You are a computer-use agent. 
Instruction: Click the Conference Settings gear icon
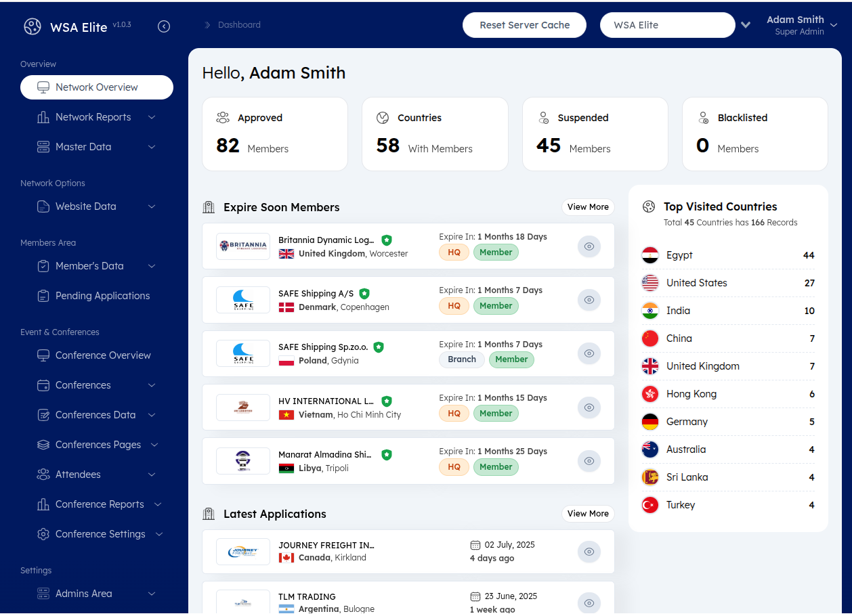43,534
